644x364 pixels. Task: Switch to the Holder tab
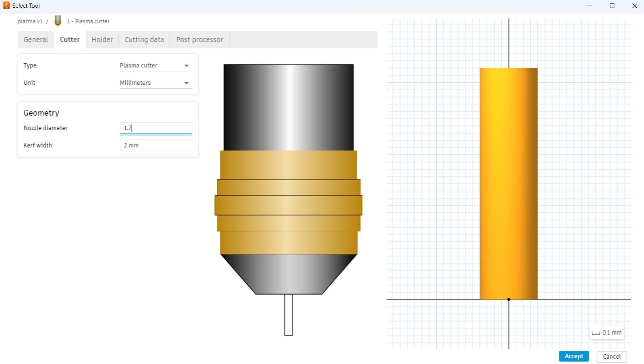[x=102, y=40]
